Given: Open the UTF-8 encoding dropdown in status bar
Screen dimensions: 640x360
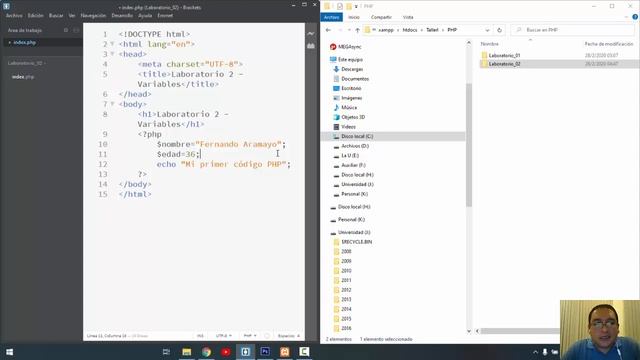Looking at the screenshot, I should tap(223, 336).
